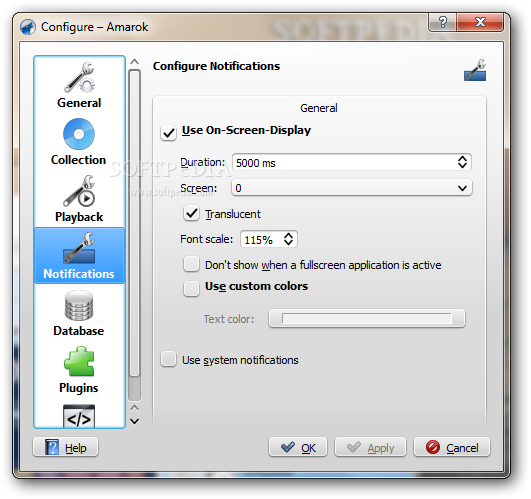Click the Cancel button
The width and height of the screenshot is (531, 499).
pyautogui.click(x=452, y=448)
